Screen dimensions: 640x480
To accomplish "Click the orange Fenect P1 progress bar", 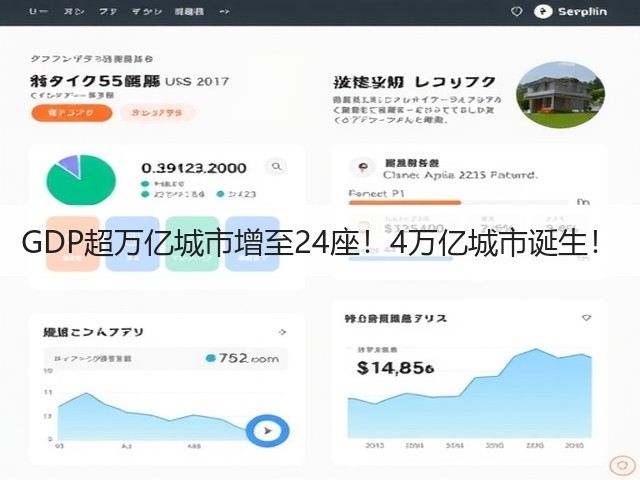I will click(404, 202).
